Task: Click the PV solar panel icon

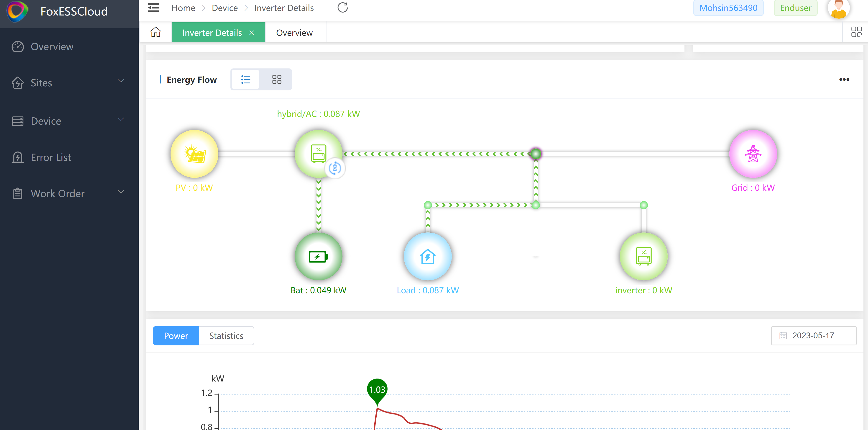Action: pyautogui.click(x=194, y=154)
